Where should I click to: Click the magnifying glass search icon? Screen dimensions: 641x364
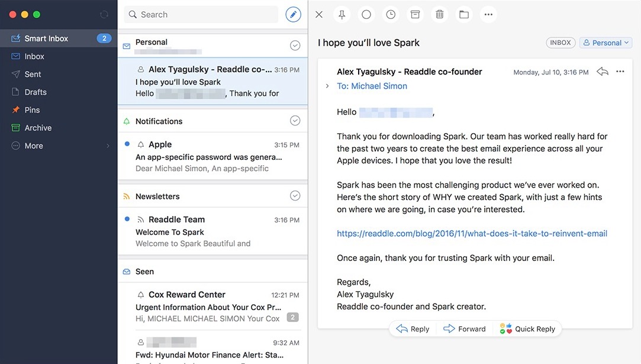tap(133, 15)
